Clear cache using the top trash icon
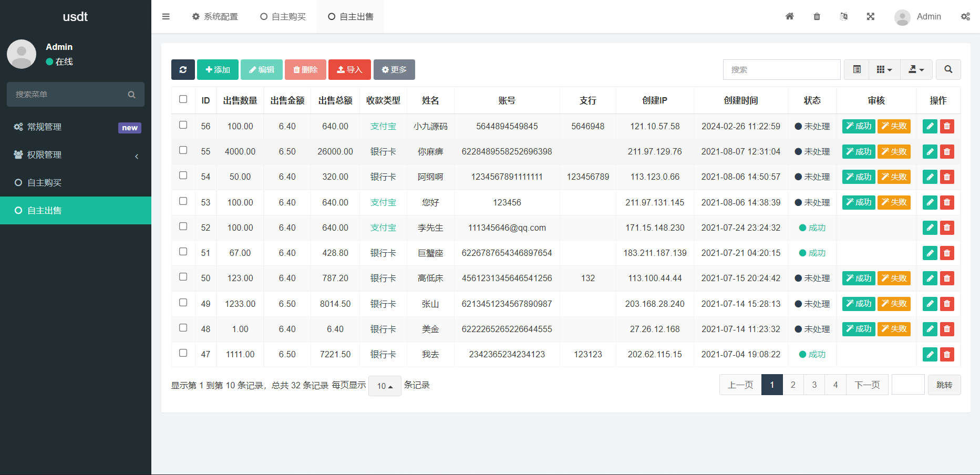The height and width of the screenshot is (475, 980). 817,16
